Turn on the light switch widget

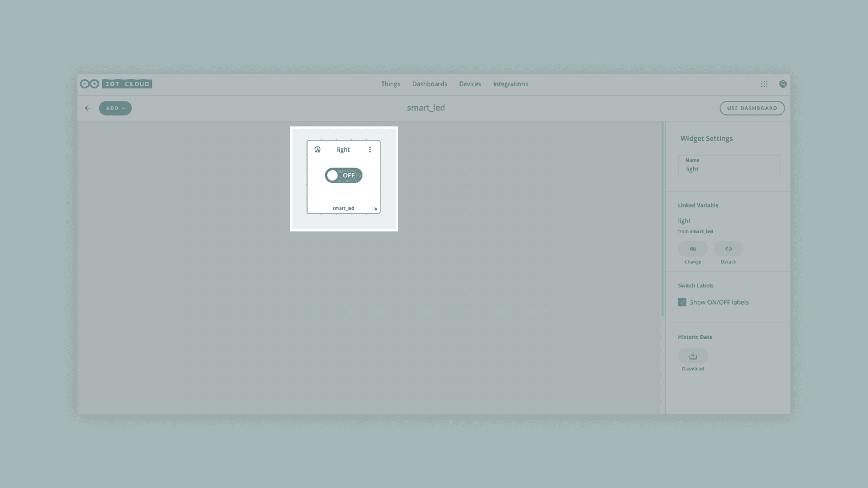(343, 175)
